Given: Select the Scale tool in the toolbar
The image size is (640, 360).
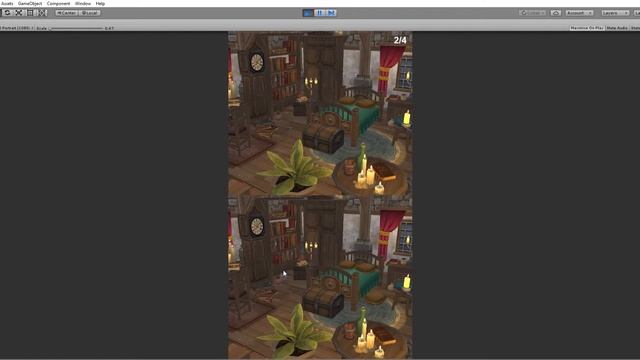Looking at the screenshot, I should (x=19, y=13).
